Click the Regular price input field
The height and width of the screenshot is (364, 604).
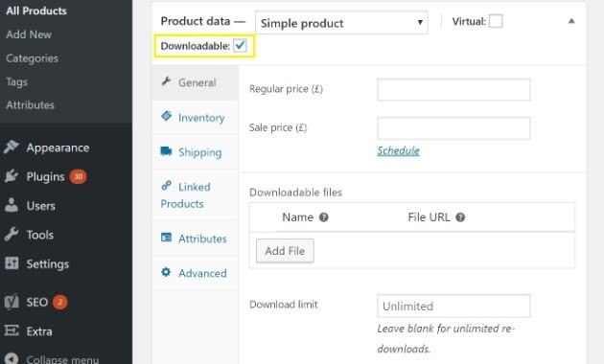(453, 90)
